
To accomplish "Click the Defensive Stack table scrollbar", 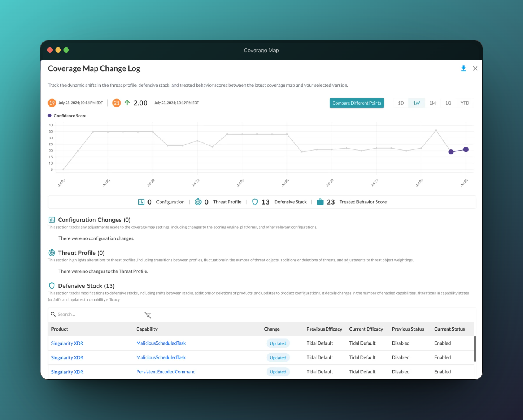I will pyautogui.click(x=475, y=349).
